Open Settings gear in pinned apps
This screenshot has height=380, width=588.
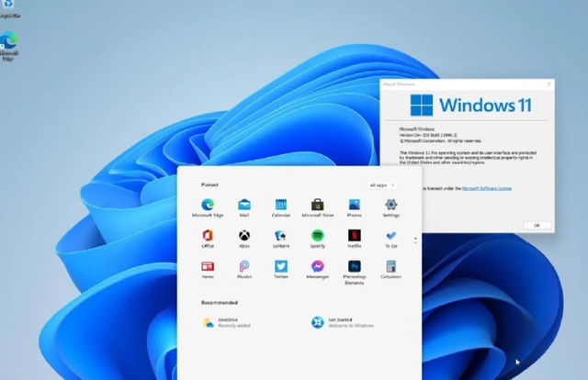390,206
